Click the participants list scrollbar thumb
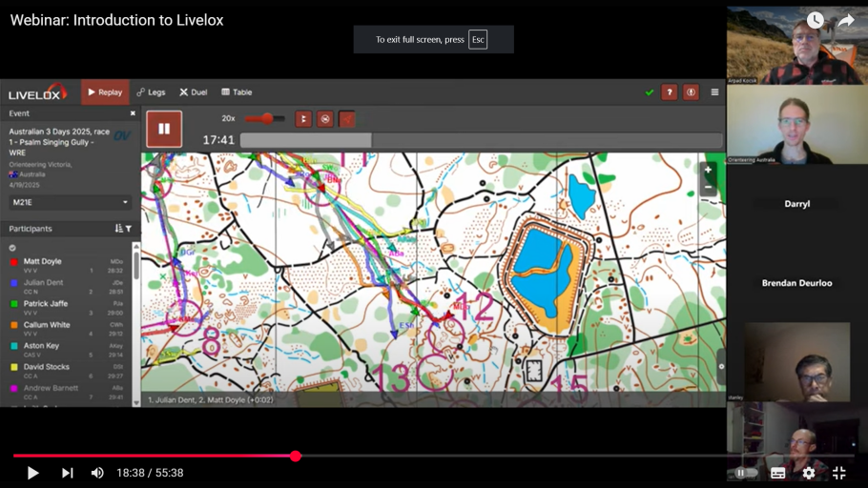This screenshot has height=488, width=868. pyautogui.click(x=136, y=264)
